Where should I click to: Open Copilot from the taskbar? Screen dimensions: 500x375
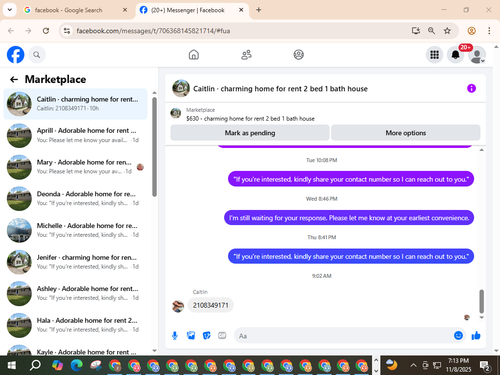(x=57, y=365)
